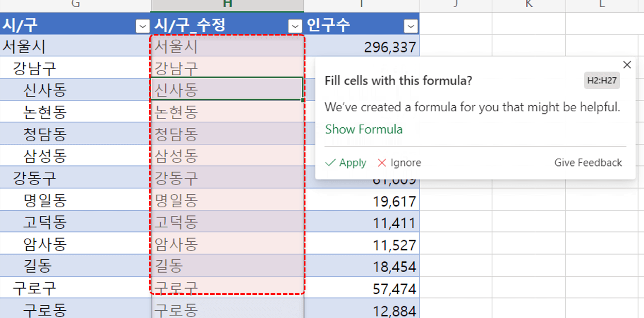Select the 고덕동 cell in 시/구_수정 column
Image resolution: width=644 pixels, height=318 pixels.
click(x=228, y=222)
